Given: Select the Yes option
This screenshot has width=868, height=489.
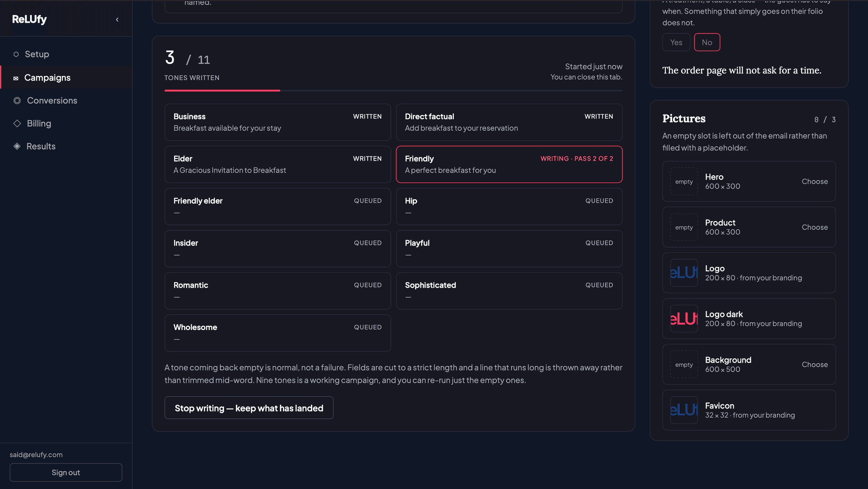Looking at the screenshot, I should pyautogui.click(x=676, y=42).
